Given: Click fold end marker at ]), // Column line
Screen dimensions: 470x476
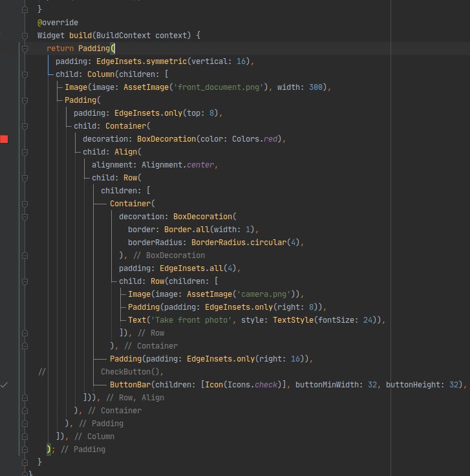Looking at the screenshot, I should pos(25,437).
